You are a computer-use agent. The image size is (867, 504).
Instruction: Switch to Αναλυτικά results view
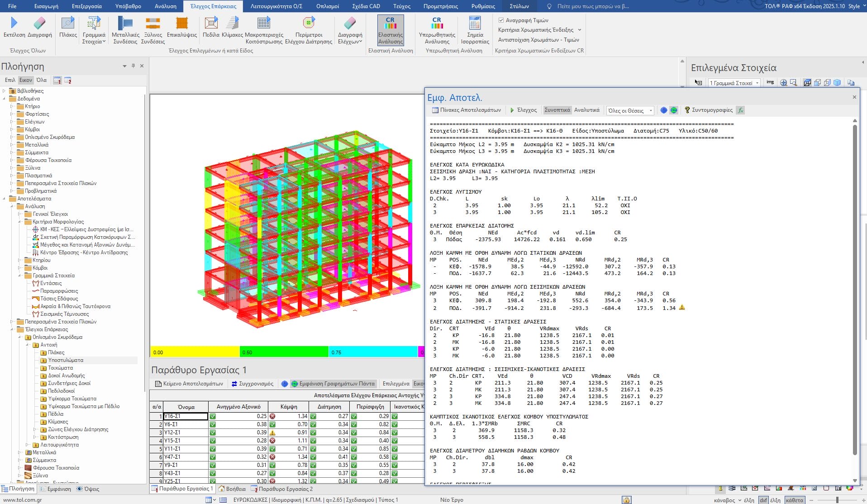(x=586, y=110)
